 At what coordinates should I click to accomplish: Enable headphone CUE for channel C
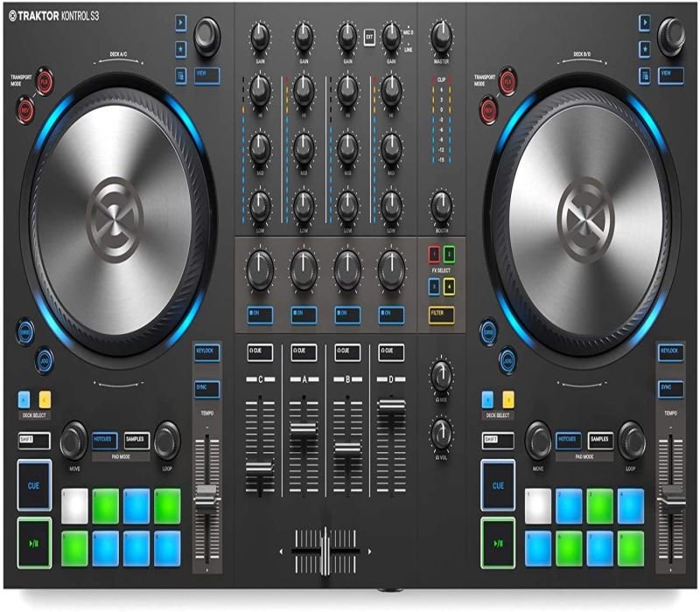point(260,352)
